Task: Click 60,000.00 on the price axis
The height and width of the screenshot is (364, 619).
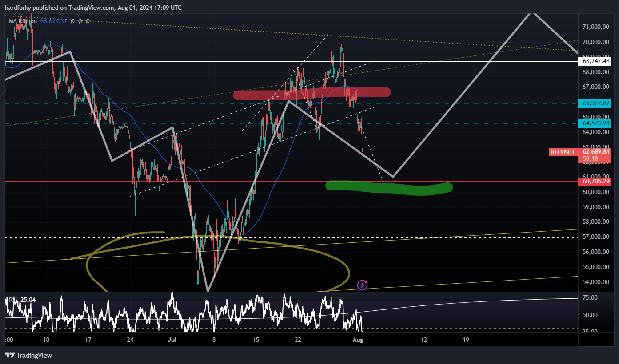Action: pos(596,192)
